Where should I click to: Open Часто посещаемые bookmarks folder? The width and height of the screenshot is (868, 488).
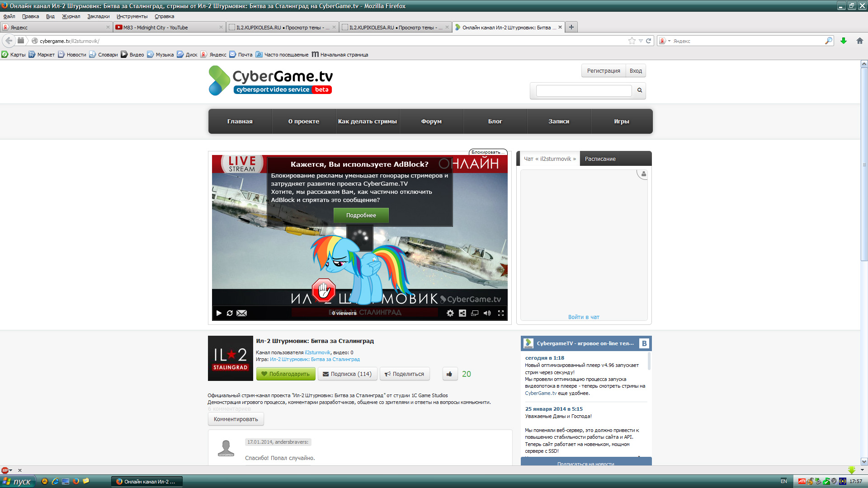click(x=282, y=55)
